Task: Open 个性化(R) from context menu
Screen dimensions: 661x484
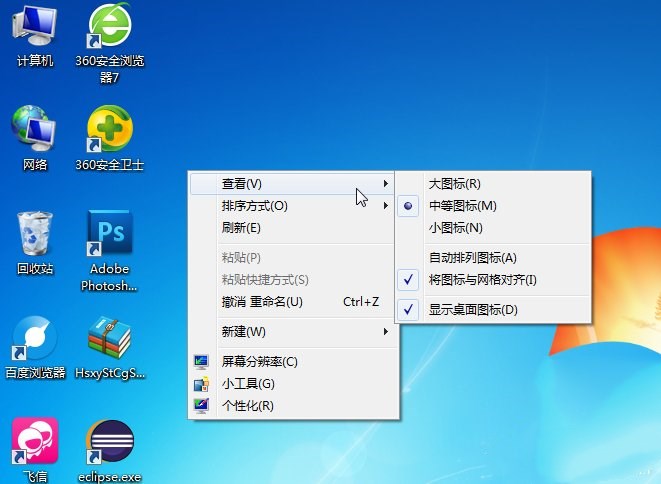Action: point(247,405)
